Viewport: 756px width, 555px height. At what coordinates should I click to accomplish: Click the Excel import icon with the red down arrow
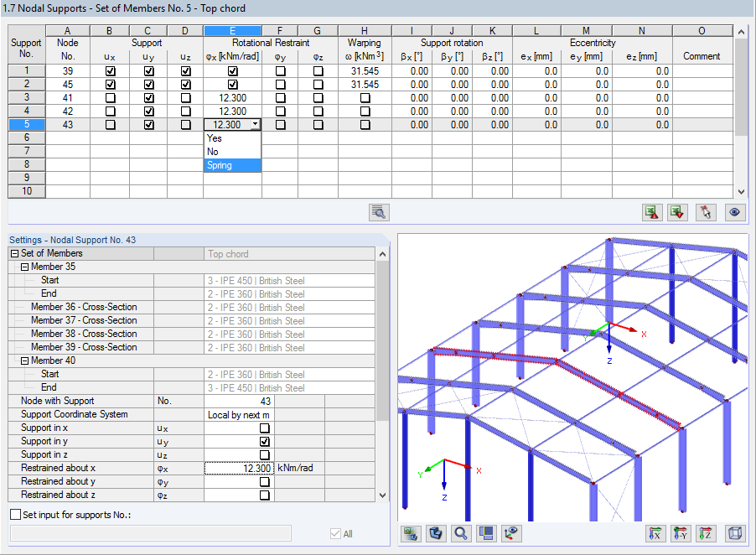(x=677, y=213)
